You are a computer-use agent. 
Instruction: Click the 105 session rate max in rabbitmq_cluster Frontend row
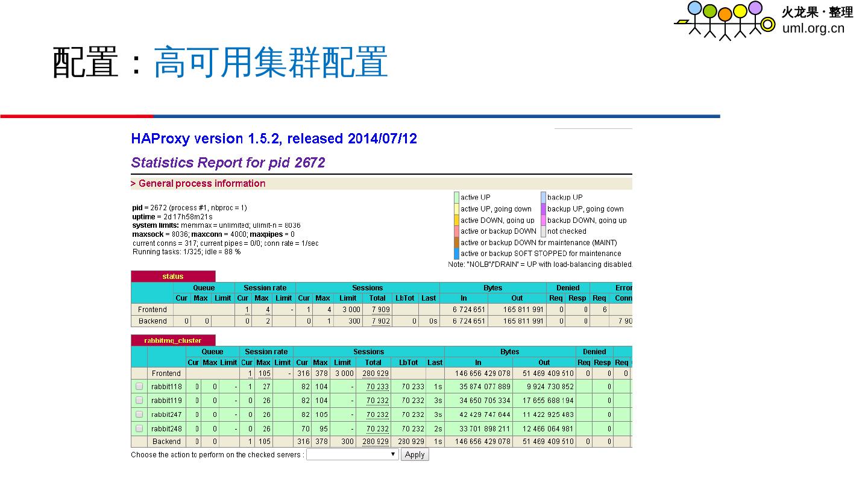pos(264,374)
